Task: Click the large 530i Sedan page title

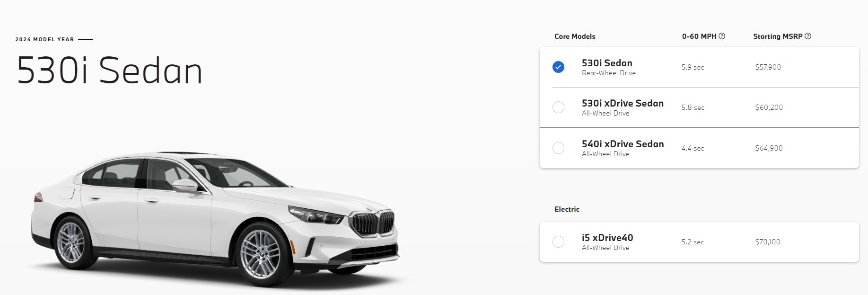Action: click(x=110, y=71)
